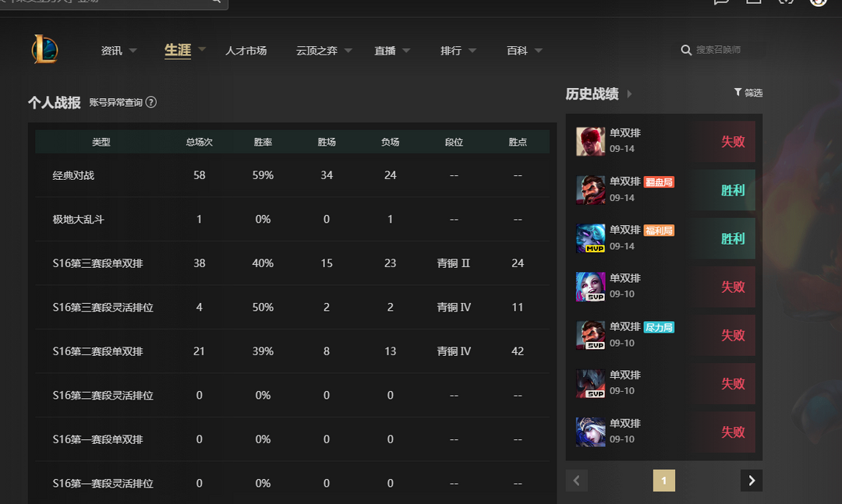Select the MVP champion portrait in the 福利局 match
This screenshot has width=842, height=504.
tap(590, 238)
